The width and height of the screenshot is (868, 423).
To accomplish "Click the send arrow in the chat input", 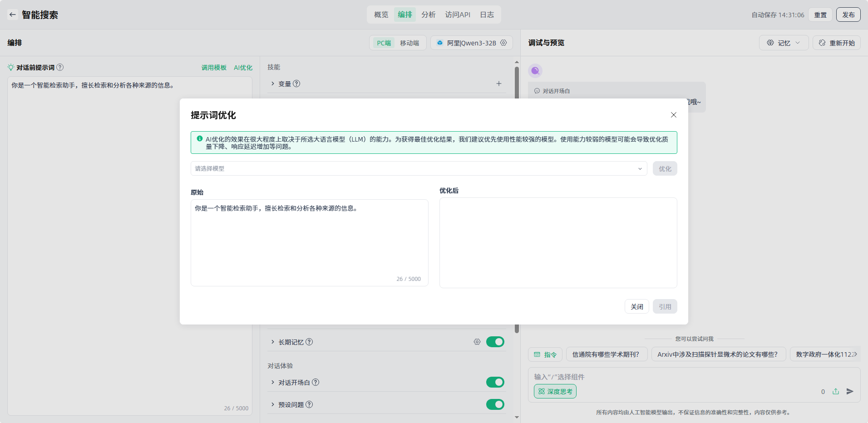I will [850, 391].
